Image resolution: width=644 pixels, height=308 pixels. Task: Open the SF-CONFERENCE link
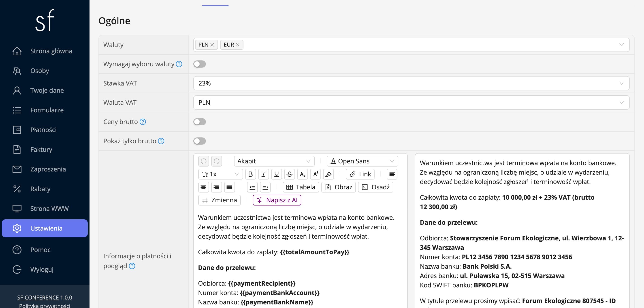[38, 297]
